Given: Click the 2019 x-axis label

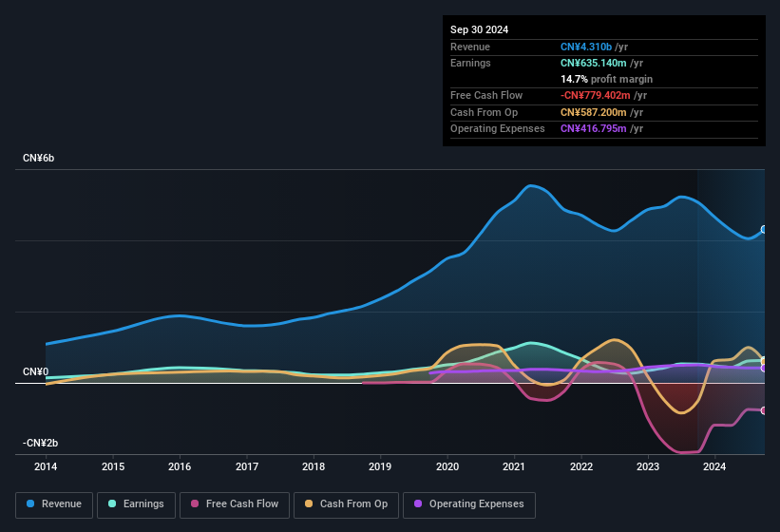Looking at the screenshot, I should tap(380, 466).
